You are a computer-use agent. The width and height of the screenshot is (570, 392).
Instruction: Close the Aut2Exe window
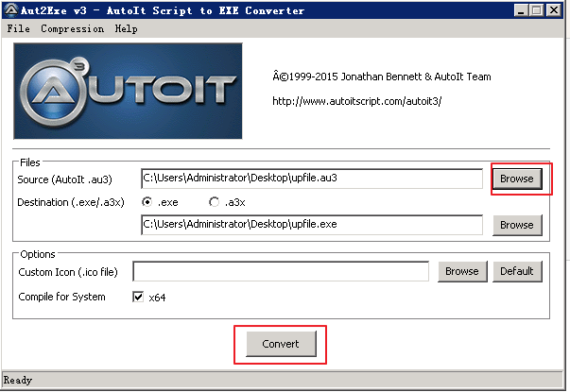[554, 10]
